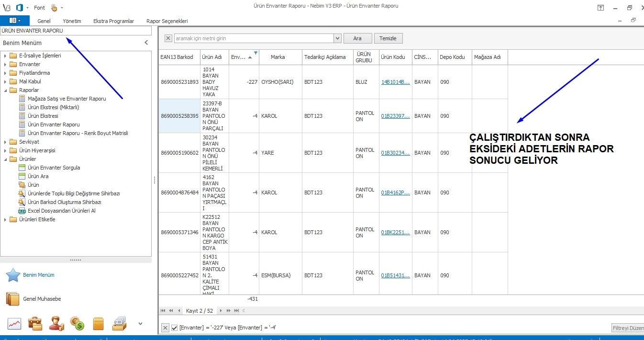
Task: Click the Font item in title bar
Action: click(x=39, y=8)
